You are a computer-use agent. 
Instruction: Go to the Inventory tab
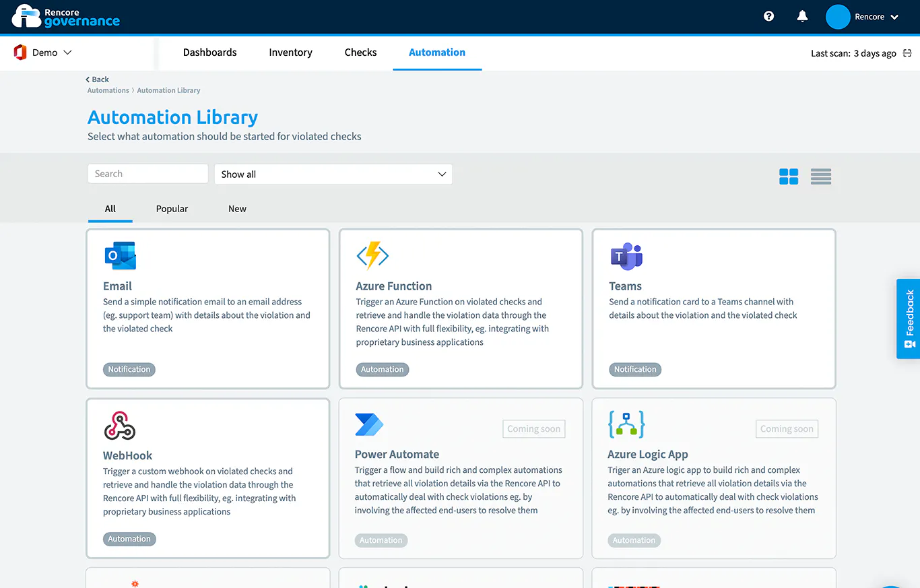pos(290,53)
